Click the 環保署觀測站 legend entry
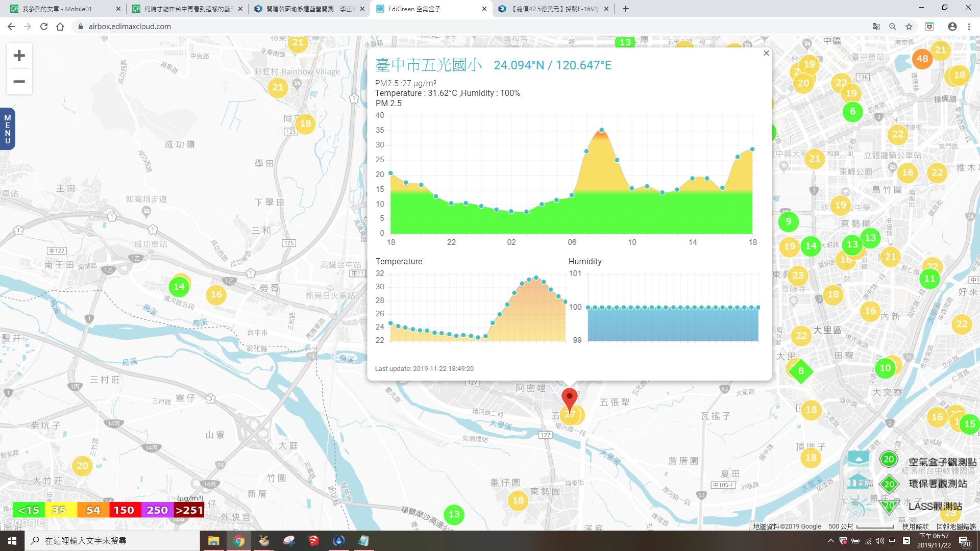The width and height of the screenshot is (980, 551). (923, 484)
